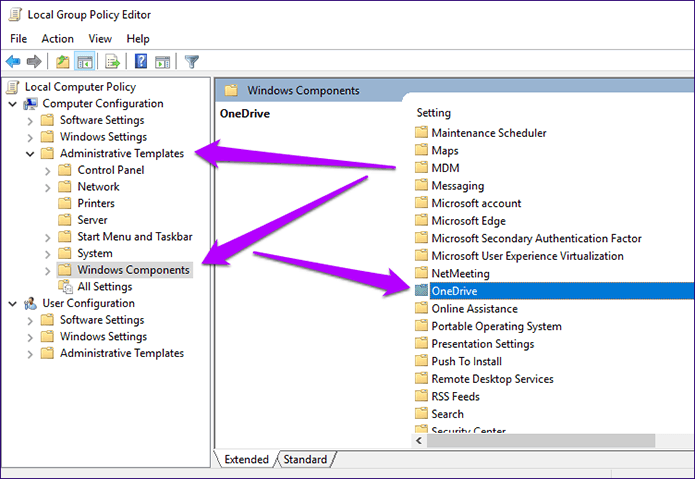Collapse Administrative Templates under Computer Configuration
This screenshot has width=695, height=479.
click(x=30, y=154)
